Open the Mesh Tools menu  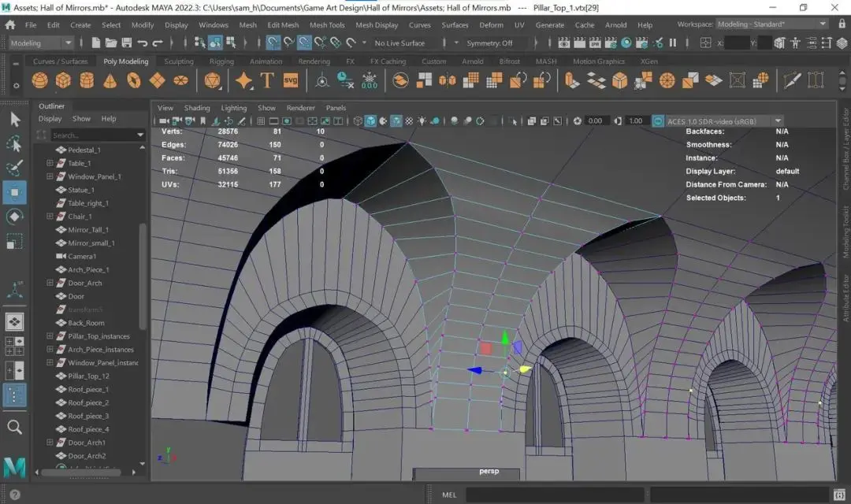327,25
